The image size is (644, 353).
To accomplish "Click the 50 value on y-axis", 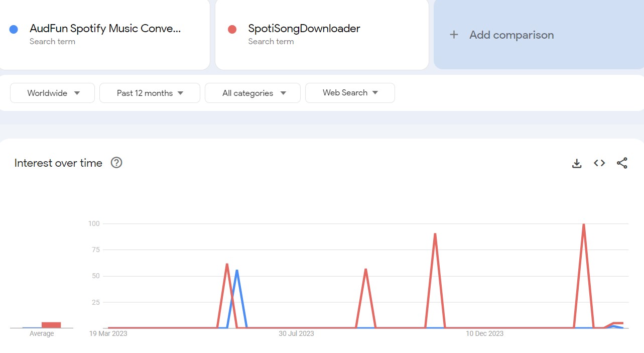I will pyautogui.click(x=95, y=276).
